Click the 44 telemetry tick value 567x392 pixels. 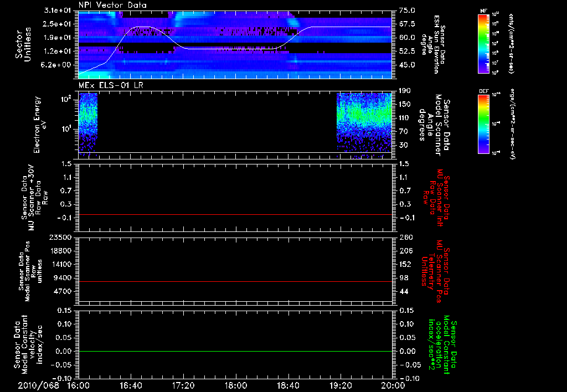[x=404, y=291]
